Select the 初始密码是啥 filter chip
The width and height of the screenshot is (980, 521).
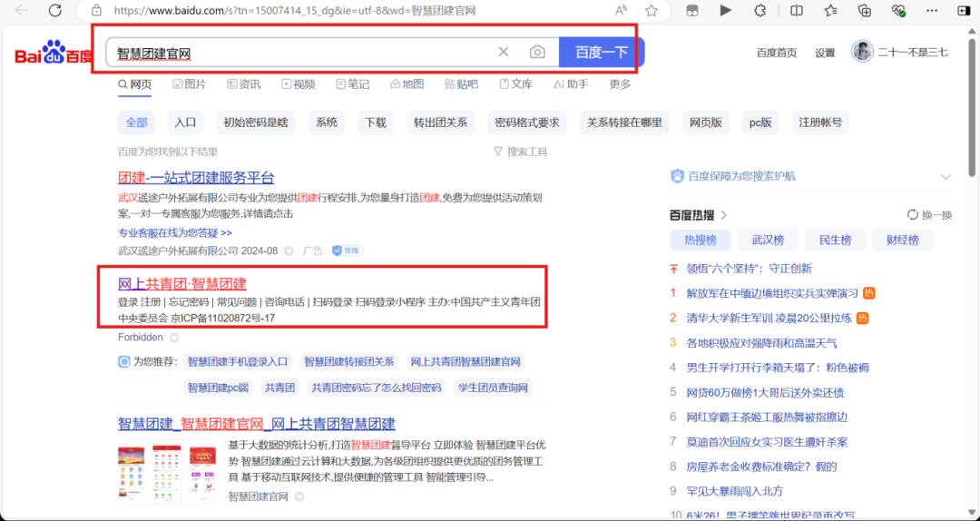pyautogui.click(x=256, y=123)
